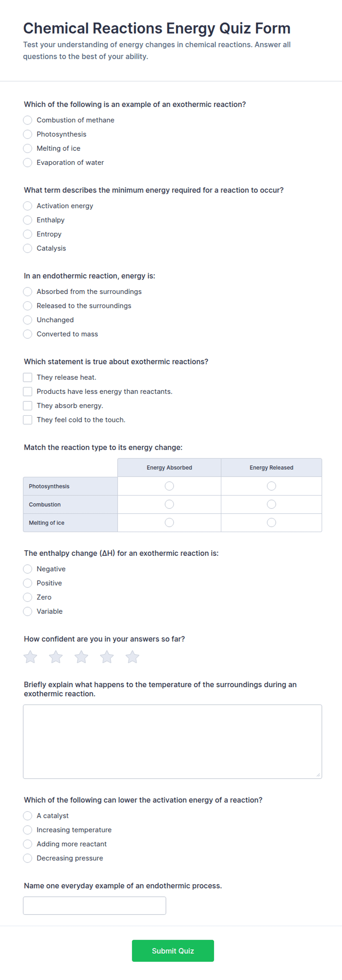Choose Activation energy answer
342x980 pixels.
click(x=27, y=206)
